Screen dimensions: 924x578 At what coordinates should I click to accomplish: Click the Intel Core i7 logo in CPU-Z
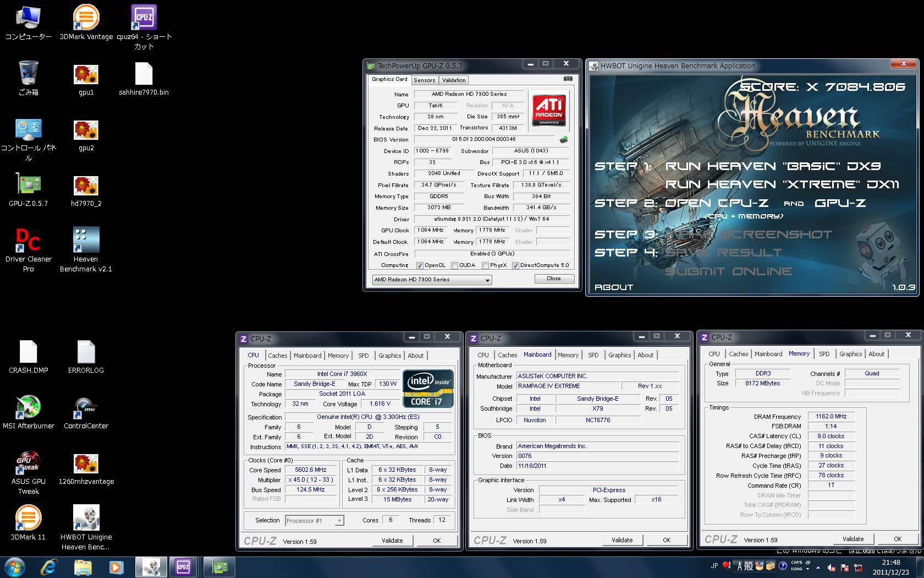point(428,388)
